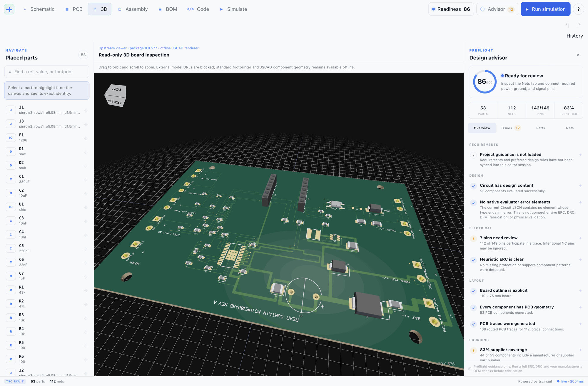
Task: Open the Nets advisor tab
Action: [569, 128]
